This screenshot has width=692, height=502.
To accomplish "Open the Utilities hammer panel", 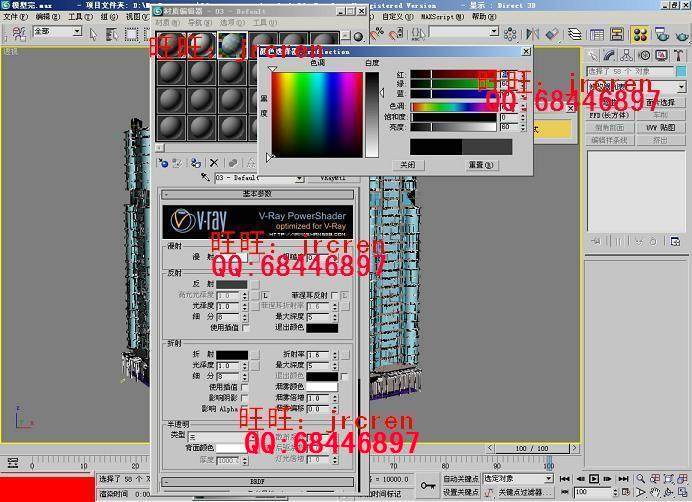I will [x=679, y=55].
